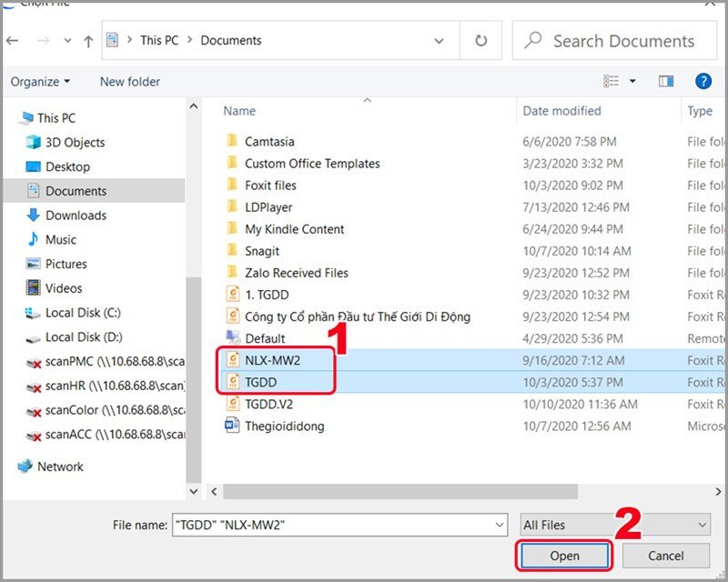Navigate back using the back arrow
Screen dimensions: 728x582
[12, 40]
